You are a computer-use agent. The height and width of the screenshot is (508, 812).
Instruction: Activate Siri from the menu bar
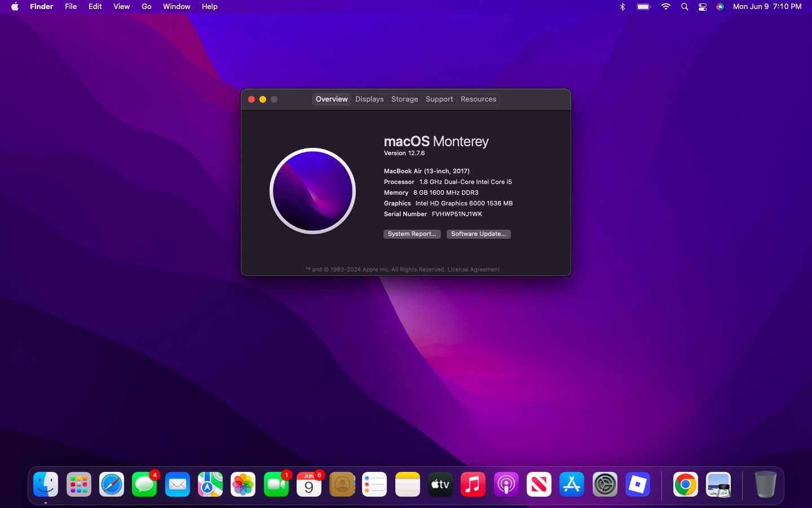click(x=720, y=7)
